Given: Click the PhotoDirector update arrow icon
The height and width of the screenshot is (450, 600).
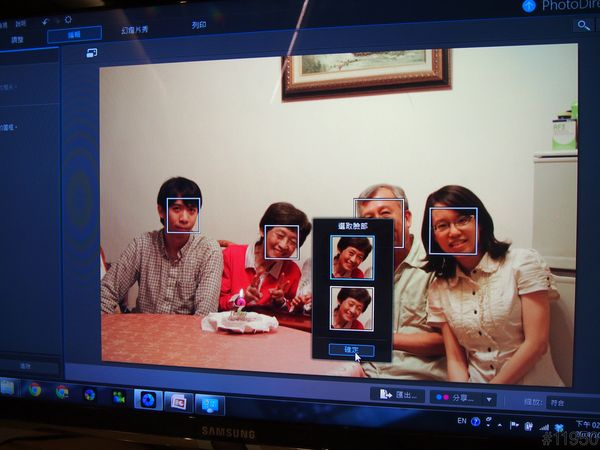Looking at the screenshot, I should tap(529, 6).
